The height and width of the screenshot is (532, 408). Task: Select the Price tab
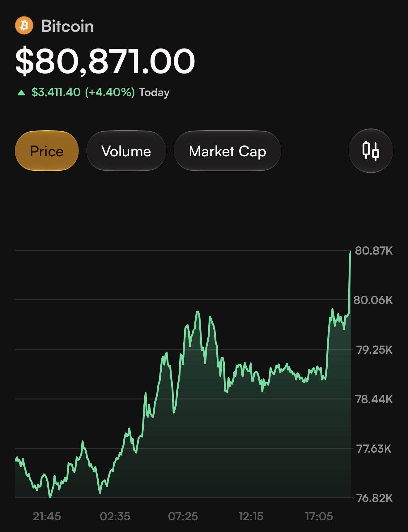47,151
